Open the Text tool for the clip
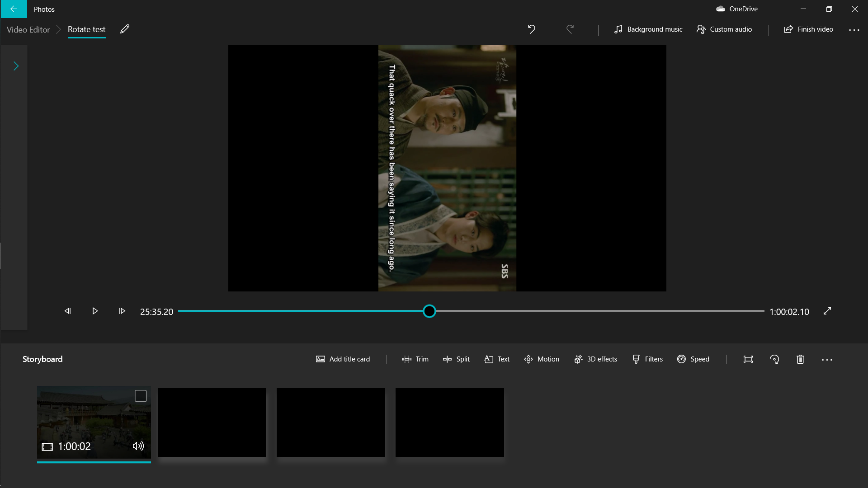868x488 pixels. pyautogui.click(x=496, y=359)
